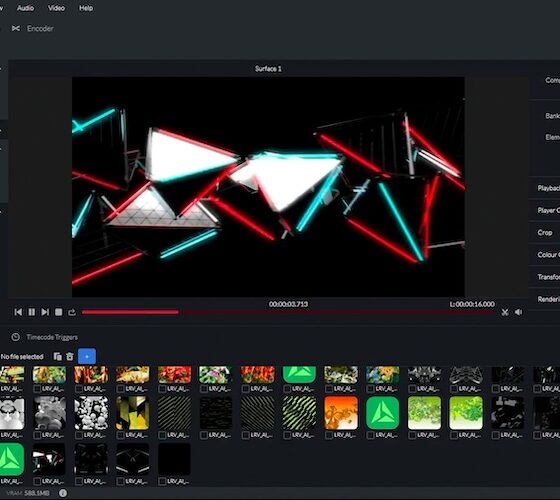Click the length readout L:00:00:16.000
This screenshot has height=500, width=560.
(472, 304)
